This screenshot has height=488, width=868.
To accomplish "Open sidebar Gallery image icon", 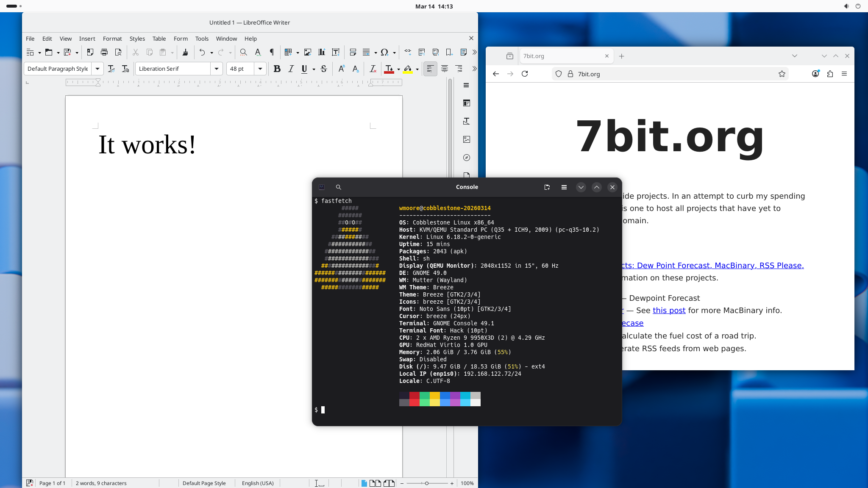I will coord(467,139).
